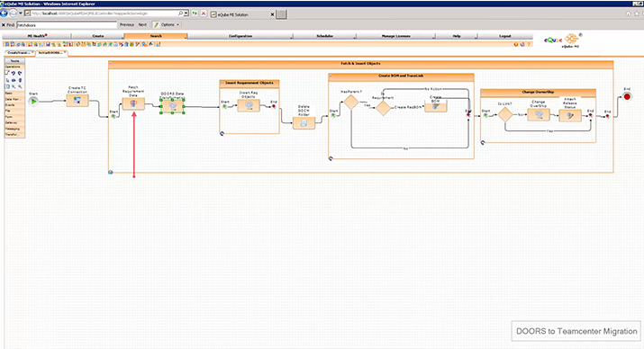Select the Is Link? gateway diamond
This screenshot has height=349, width=644.
505,115
